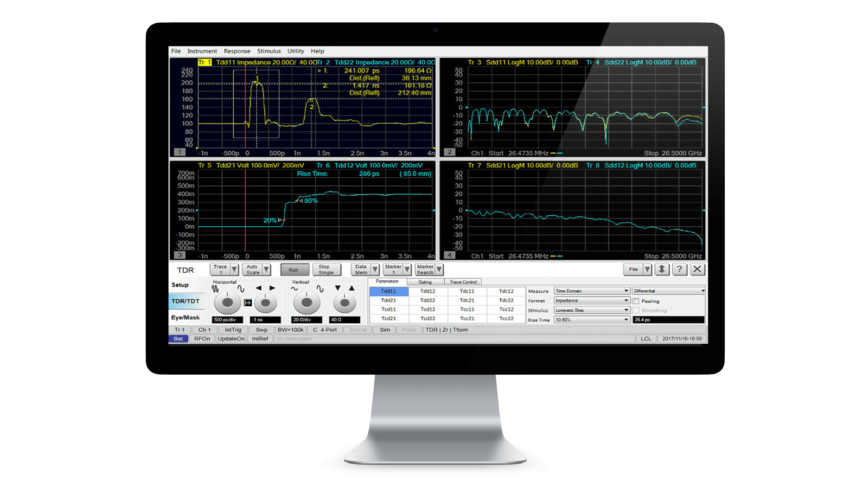The image size is (868, 488).
Task: Switch to the Trace Control tab
Action: [x=463, y=282]
